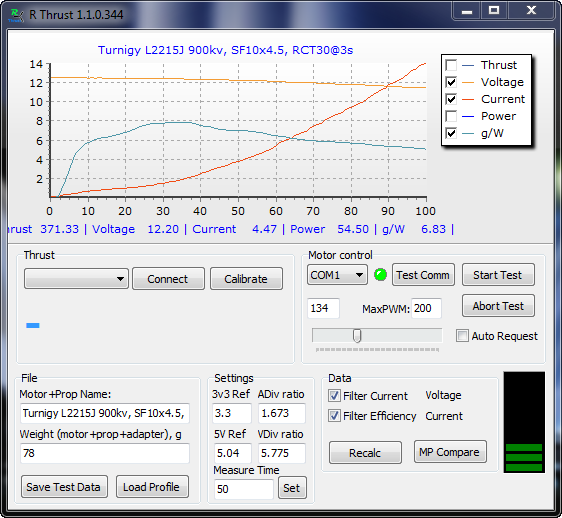Hide the g/W series in chart legend
562x518 pixels.
click(451, 133)
